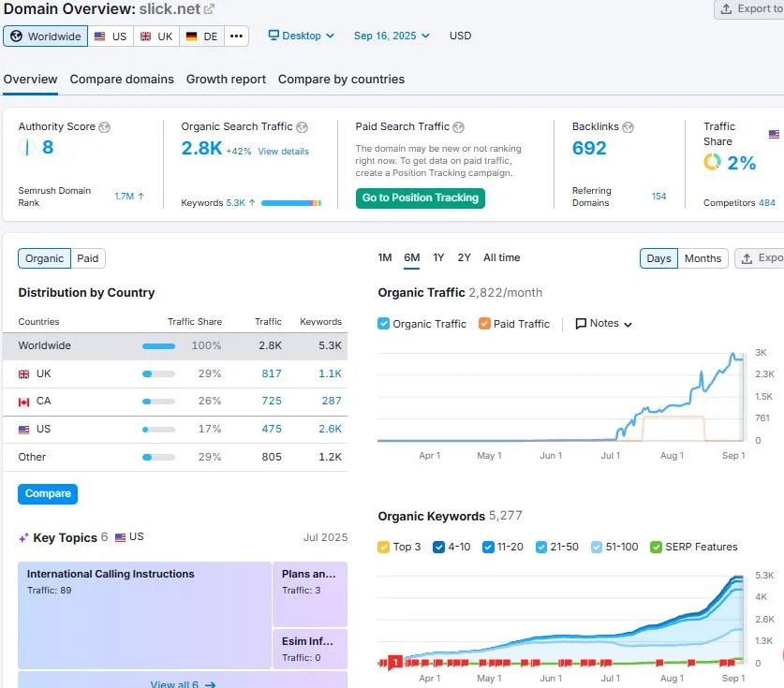The height and width of the screenshot is (688, 784).
Task: Toggle the SERP Features checkbox
Action: coord(657,547)
